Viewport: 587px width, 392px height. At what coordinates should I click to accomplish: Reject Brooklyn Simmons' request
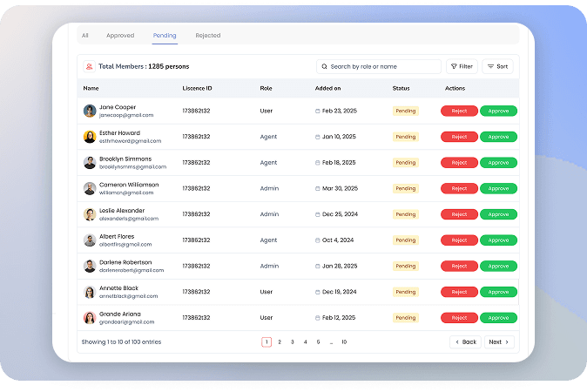(x=459, y=163)
